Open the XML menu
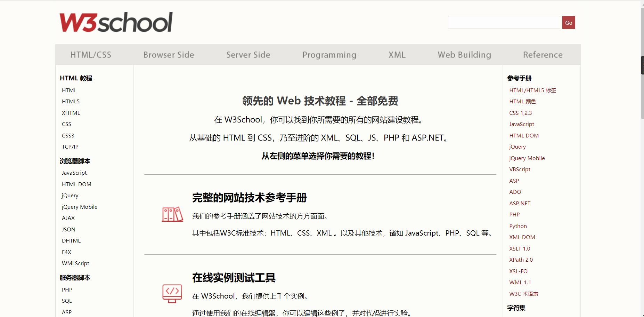This screenshot has height=317, width=644. pos(397,55)
